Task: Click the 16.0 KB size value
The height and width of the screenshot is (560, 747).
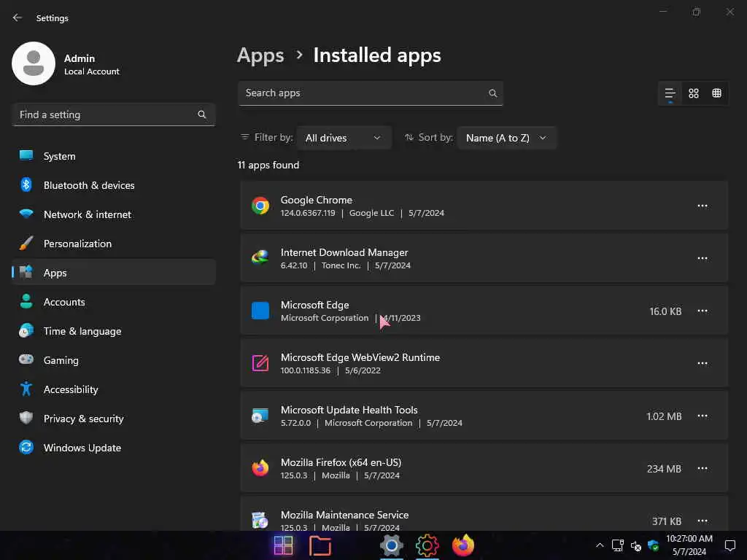Action: tap(665, 311)
